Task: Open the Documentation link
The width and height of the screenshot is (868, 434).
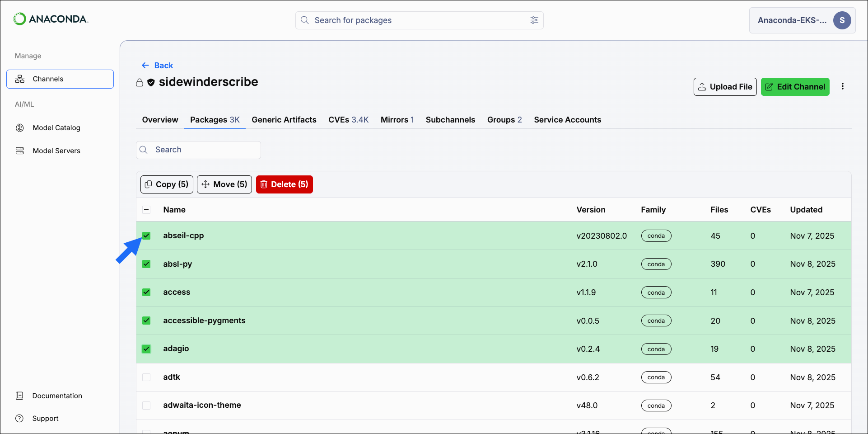Action: coord(57,396)
